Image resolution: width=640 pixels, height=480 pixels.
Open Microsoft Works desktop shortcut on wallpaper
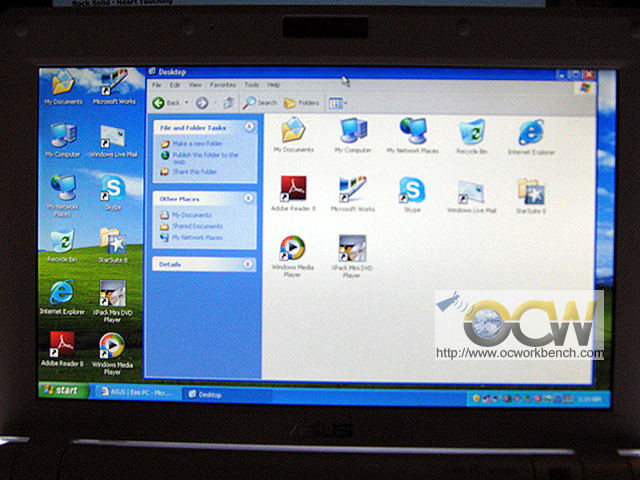coord(114,87)
